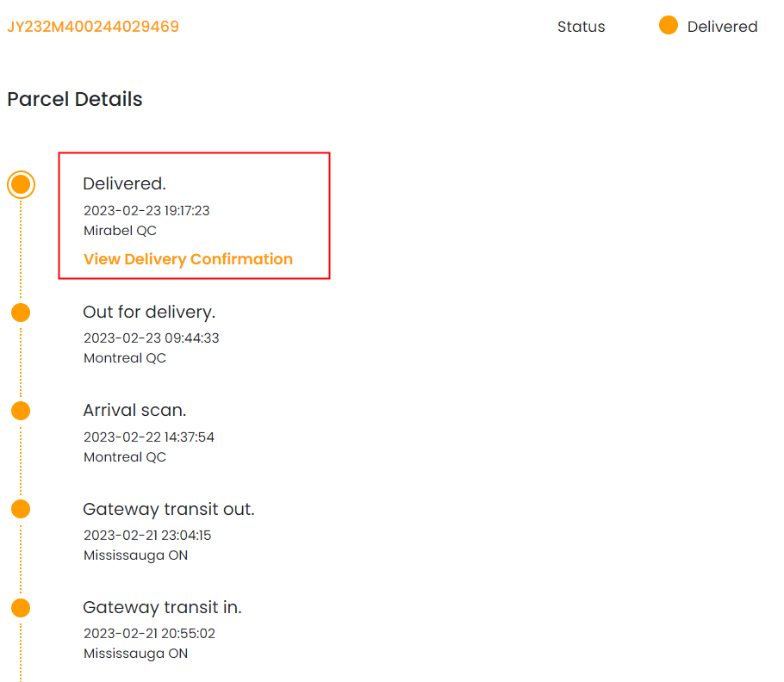Image resolution: width=784 pixels, height=682 pixels.
Task: Click the 2023-02-21 23:04:15 transit timestamp
Action: (147, 536)
